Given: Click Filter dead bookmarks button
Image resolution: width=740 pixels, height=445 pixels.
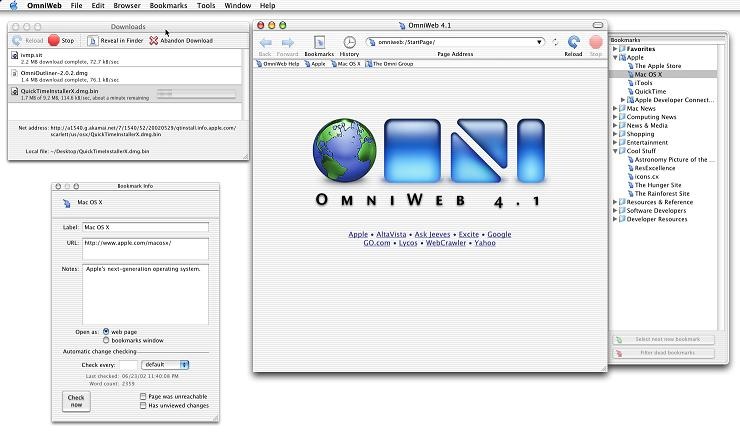Looking at the screenshot, I should point(663,353).
